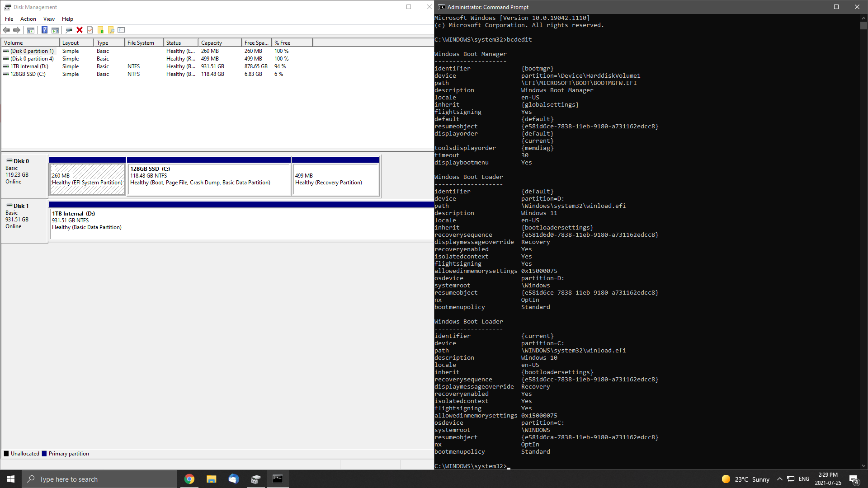Image resolution: width=868 pixels, height=488 pixels.
Task: Select the Disk 1 label in graphical view
Action: tap(25, 221)
